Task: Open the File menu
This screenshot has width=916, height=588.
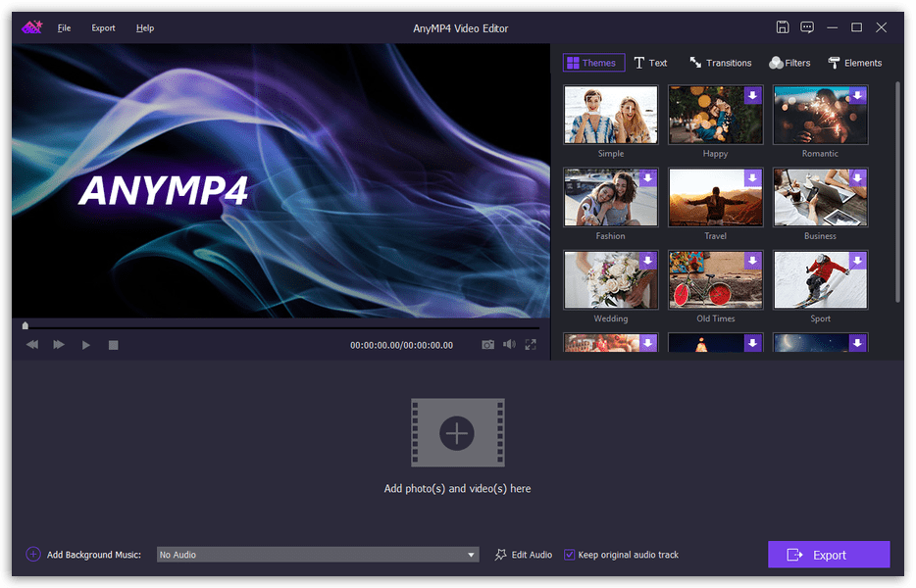Action: [x=64, y=27]
